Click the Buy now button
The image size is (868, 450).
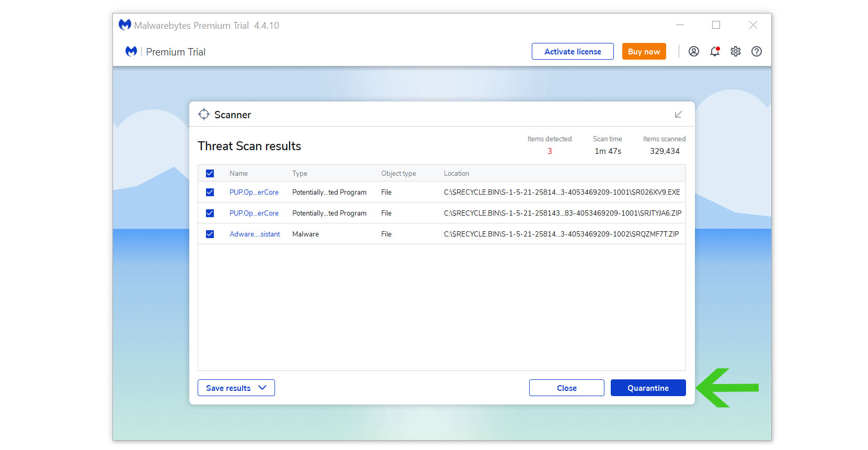(x=644, y=51)
